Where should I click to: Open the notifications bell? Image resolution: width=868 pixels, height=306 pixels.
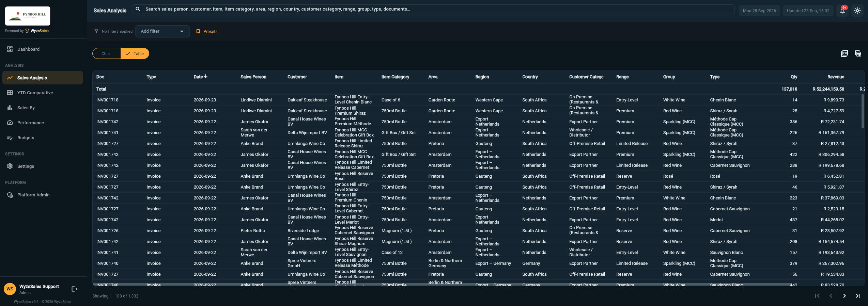(x=842, y=11)
